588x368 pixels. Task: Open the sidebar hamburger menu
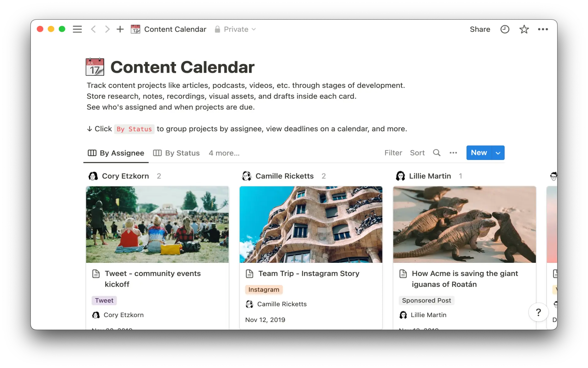coord(77,29)
